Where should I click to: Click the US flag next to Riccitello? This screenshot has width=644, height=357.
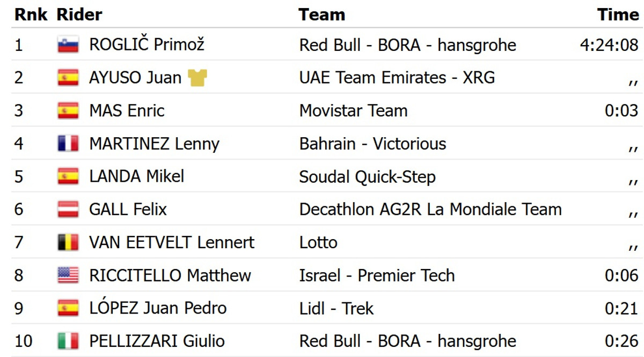click(x=68, y=276)
